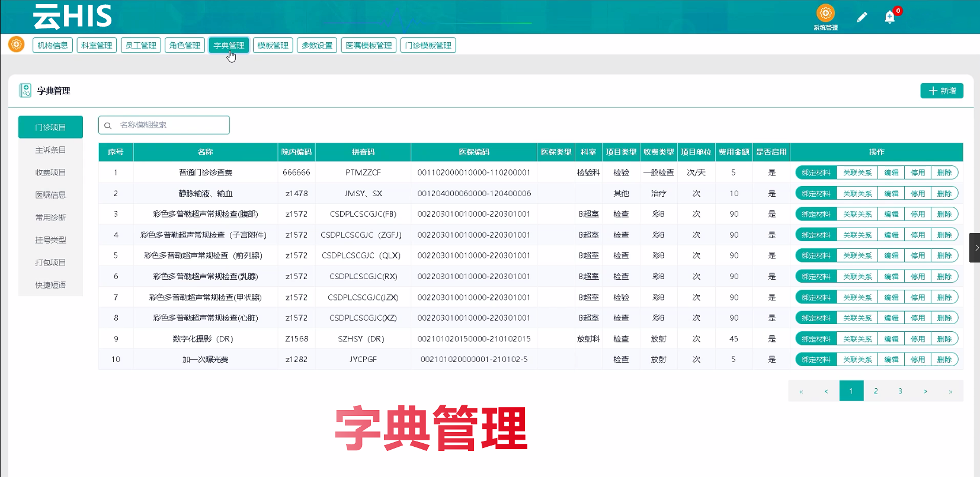Click 绑定材料 in row 6 (乳腺)
Viewport: 980px width, 477px height.
point(816,277)
